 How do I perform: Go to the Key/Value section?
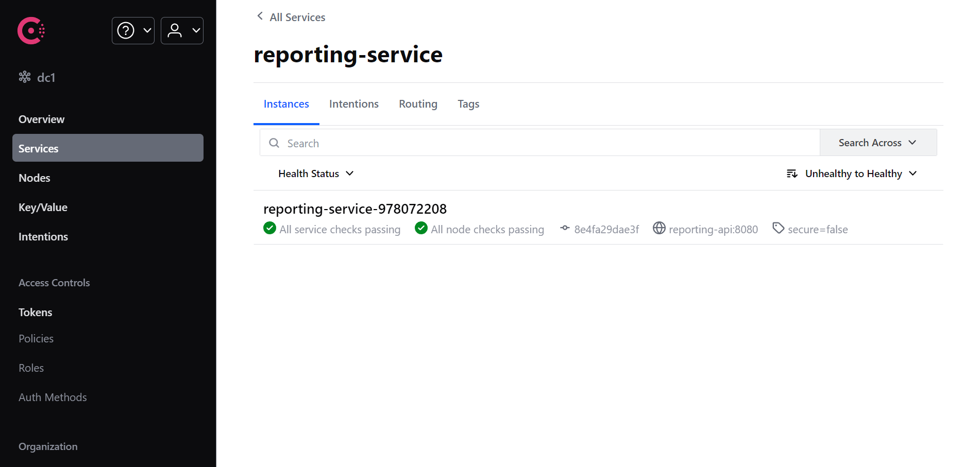click(x=43, y=207)
